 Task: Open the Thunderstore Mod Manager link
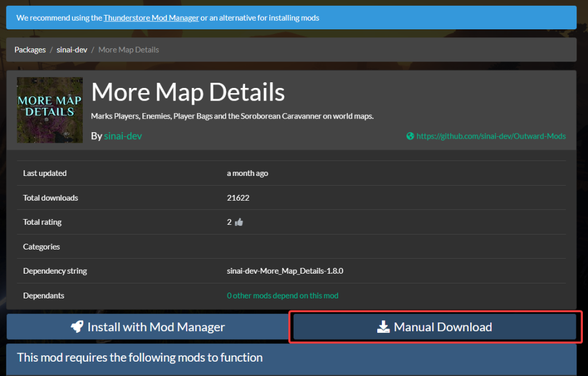(x=151, y=18)
